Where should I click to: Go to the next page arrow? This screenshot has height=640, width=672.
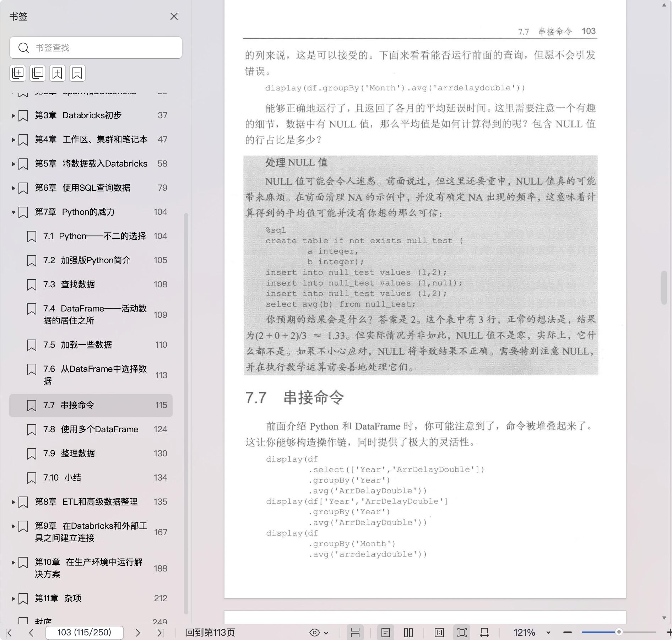[138, 633]
